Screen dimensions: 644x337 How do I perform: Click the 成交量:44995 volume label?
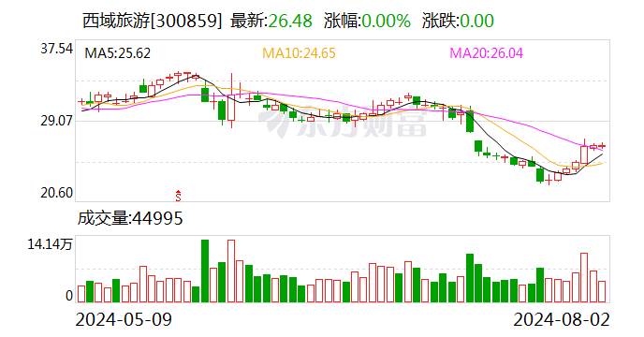(130, 218)
